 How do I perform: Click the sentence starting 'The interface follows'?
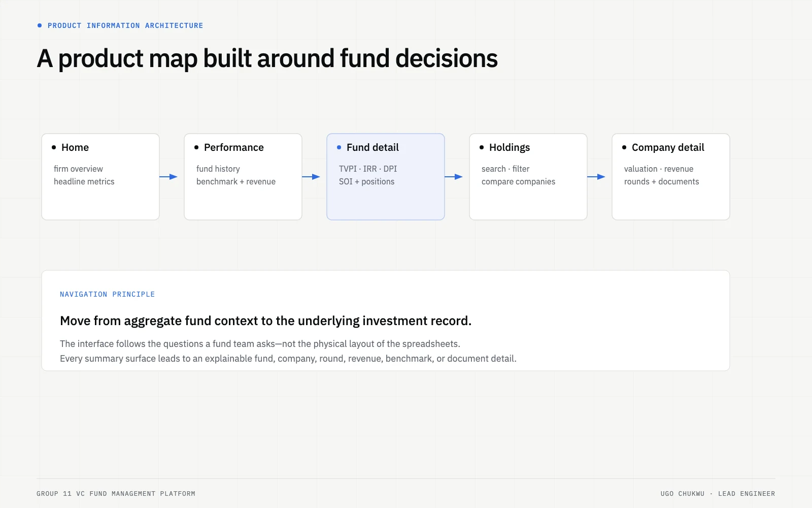click(x=260, y=344)
